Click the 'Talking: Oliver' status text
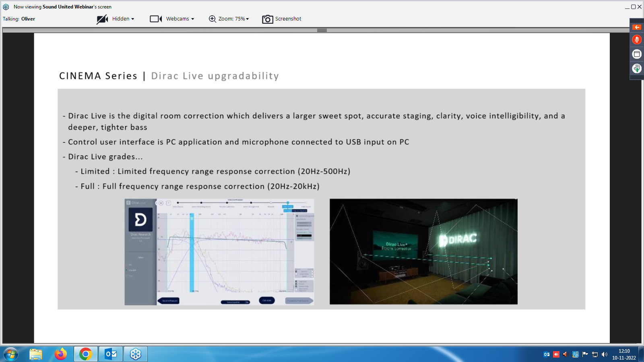 point(19,19)
